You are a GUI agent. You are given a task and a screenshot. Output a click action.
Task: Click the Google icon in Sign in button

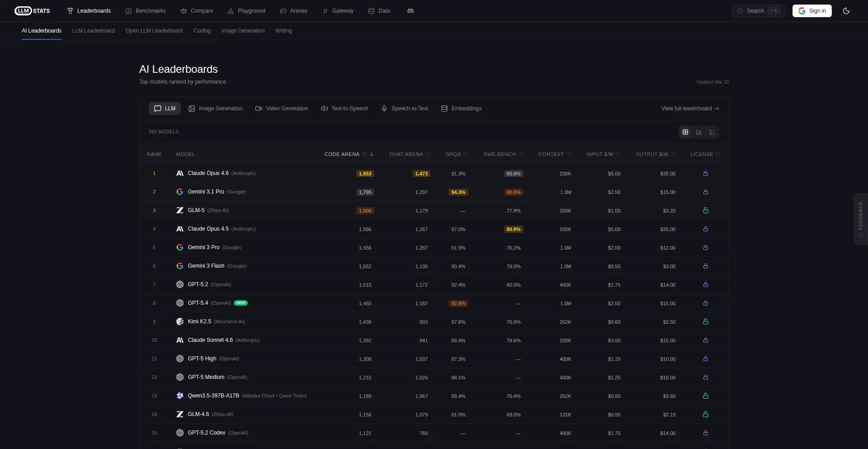pos(802,11)
